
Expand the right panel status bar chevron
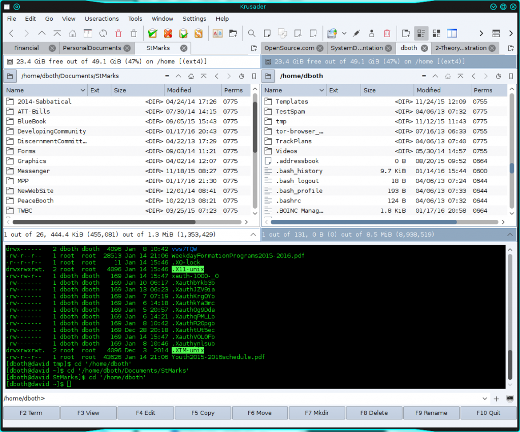[x=510, y=235]
